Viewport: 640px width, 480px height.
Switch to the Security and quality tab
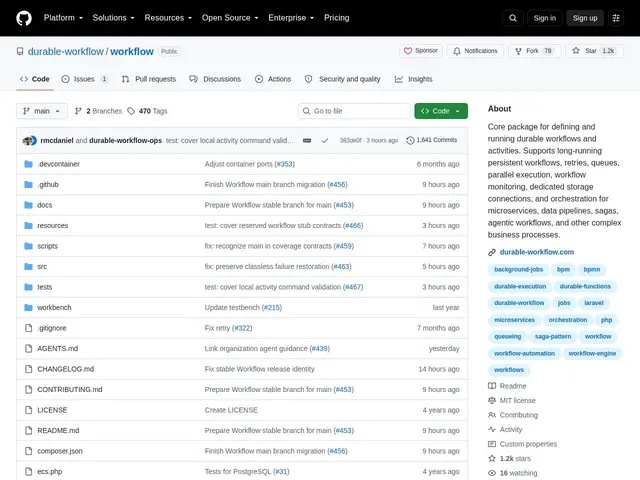point(342,79)
